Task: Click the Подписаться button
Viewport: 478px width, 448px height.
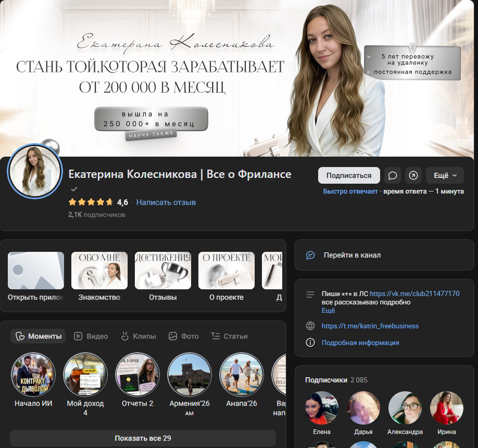Action: coord(349,175)
